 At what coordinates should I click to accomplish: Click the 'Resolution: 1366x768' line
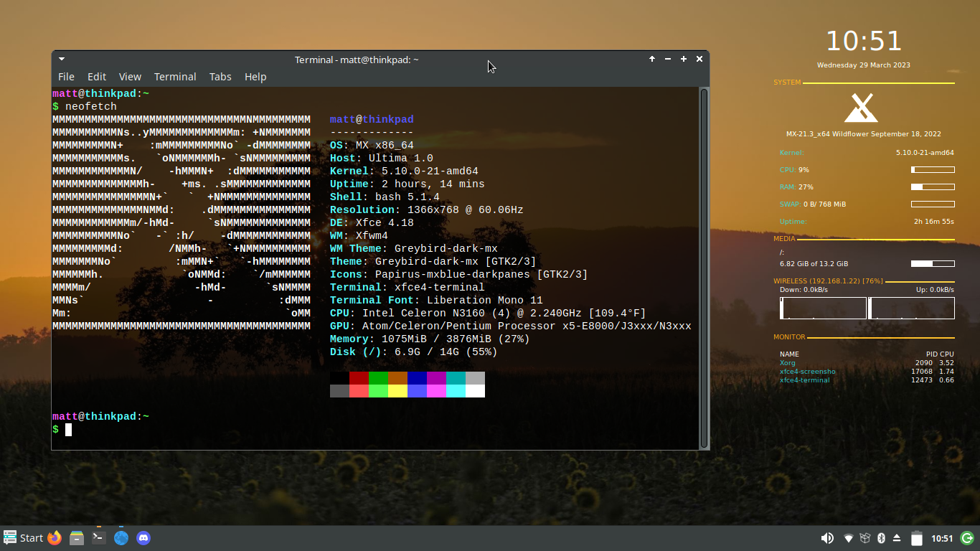427,210
